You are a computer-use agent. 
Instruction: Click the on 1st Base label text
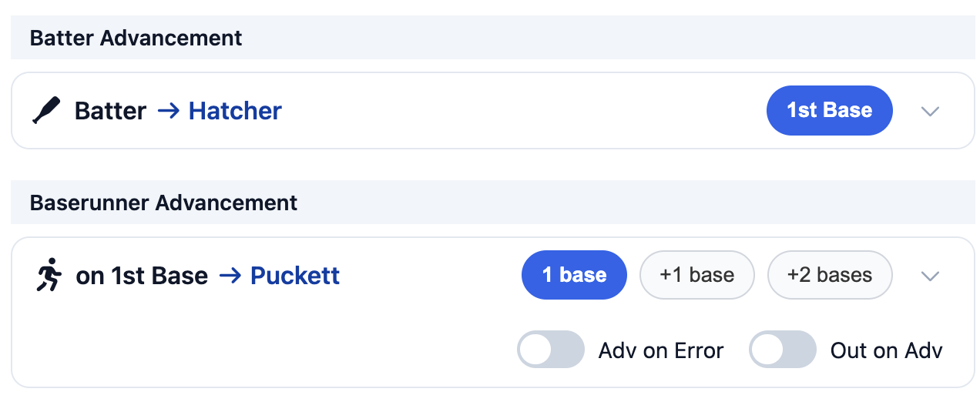pyautogui.click(x=142, y=276)
